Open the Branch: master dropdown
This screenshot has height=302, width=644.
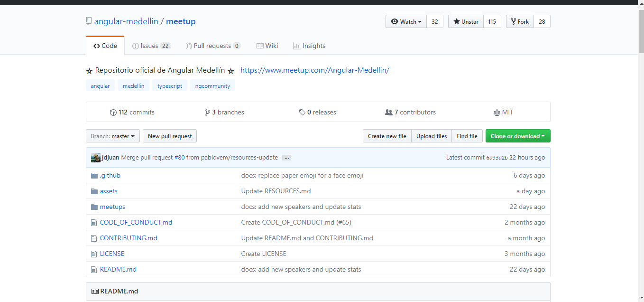(x=113, y=136)
